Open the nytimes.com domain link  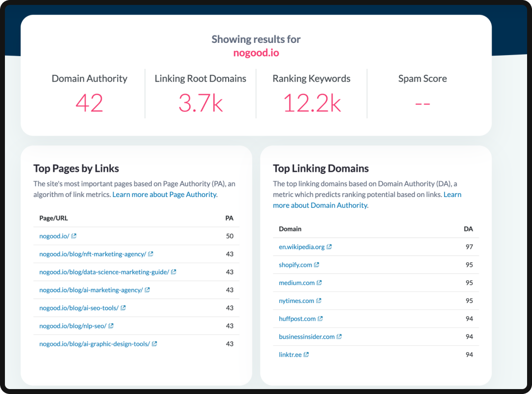[297, 300]
